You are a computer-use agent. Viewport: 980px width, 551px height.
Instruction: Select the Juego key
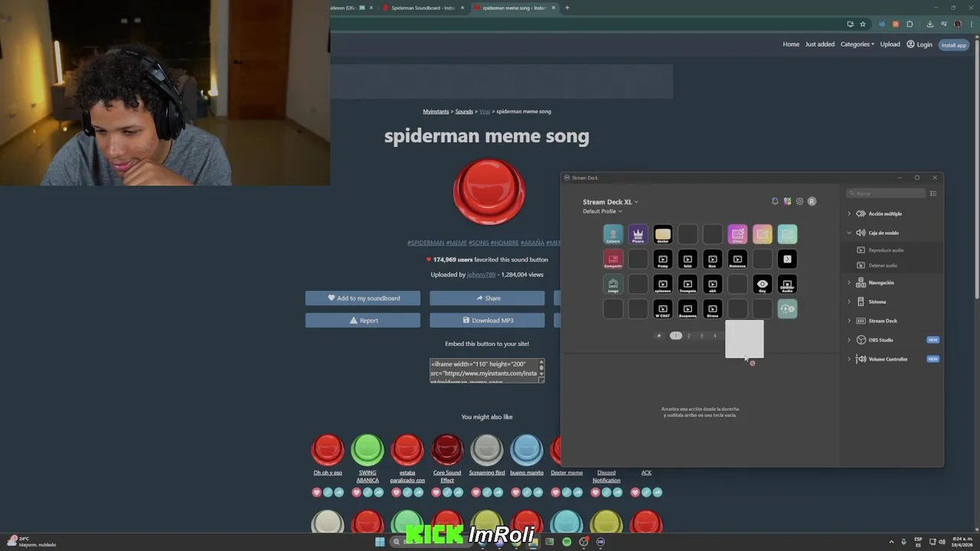(612, 284)
